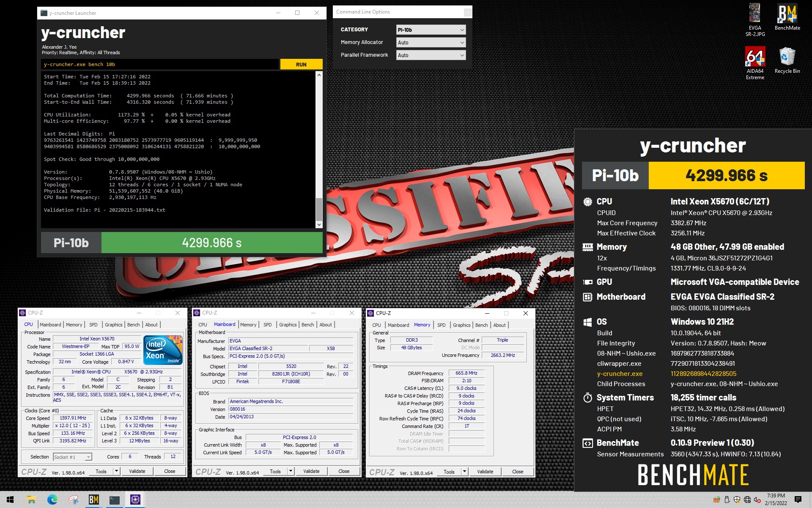Click Close button in CPU-Z Mainboard window
Screen dimensions: 812x508
click(344, 471)
